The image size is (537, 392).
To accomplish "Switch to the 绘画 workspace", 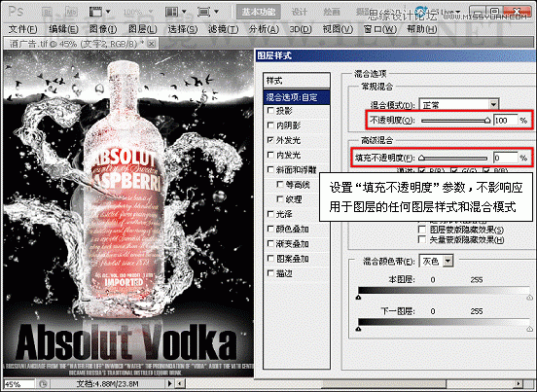I will pos(332,12).
